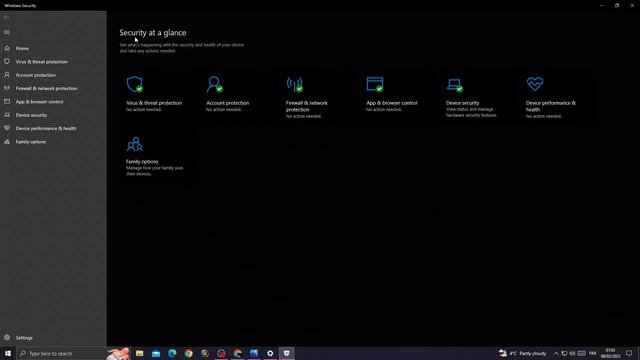This screenshot has width=640, height=360.
Task: Open the Family options people tile
Action: [157, 156]
